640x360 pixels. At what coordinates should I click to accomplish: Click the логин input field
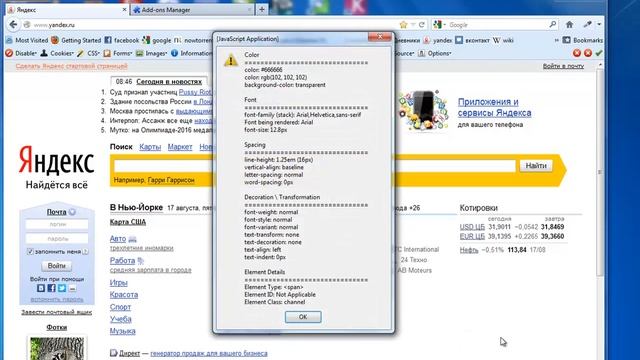[57, 224]
